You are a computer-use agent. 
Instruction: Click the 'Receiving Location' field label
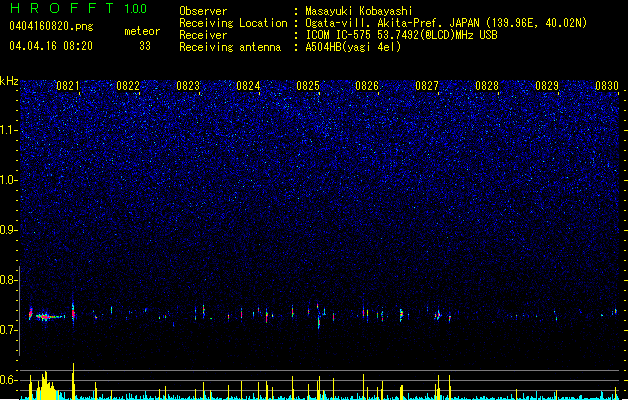[x=233, y=23]
